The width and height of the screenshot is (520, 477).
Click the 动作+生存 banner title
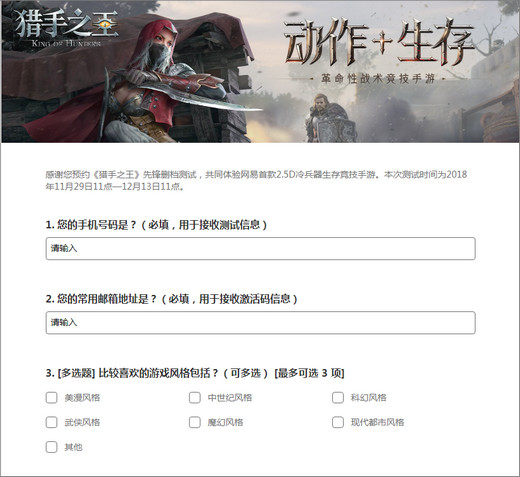click(x=379, y=42)
